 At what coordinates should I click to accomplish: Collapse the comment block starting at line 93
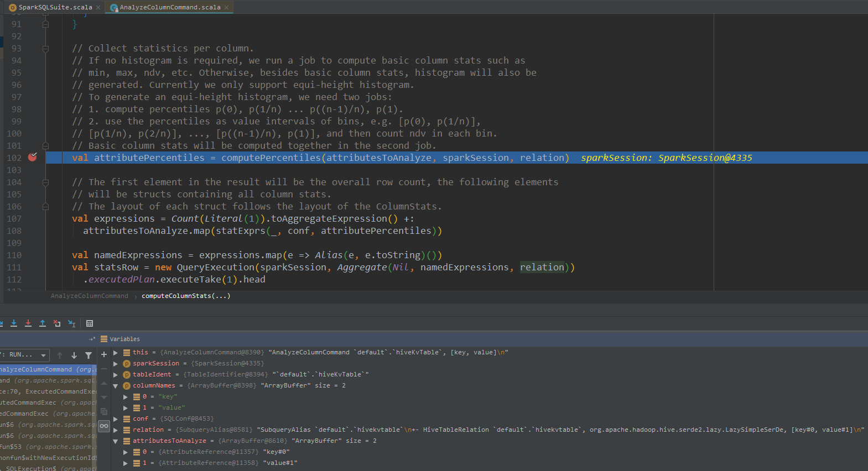45,49
